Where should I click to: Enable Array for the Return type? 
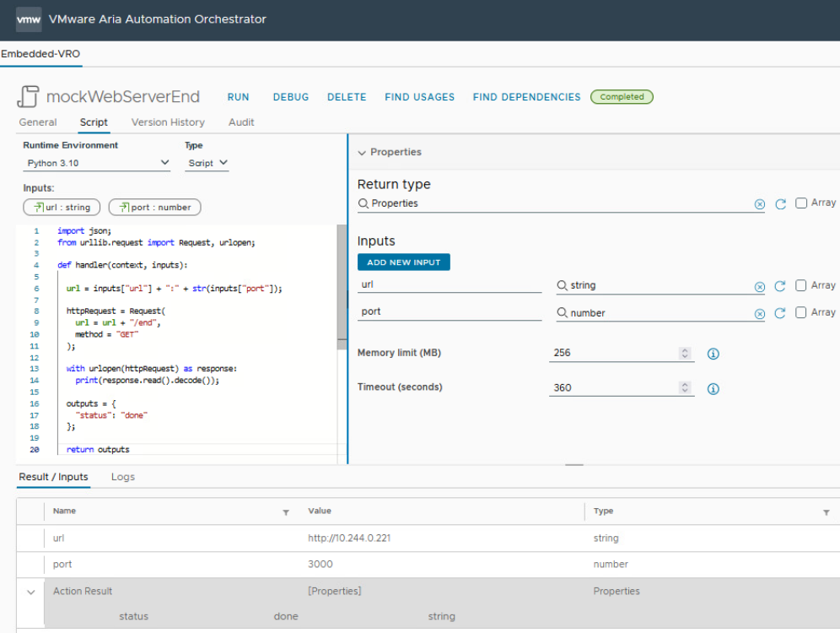801,203
